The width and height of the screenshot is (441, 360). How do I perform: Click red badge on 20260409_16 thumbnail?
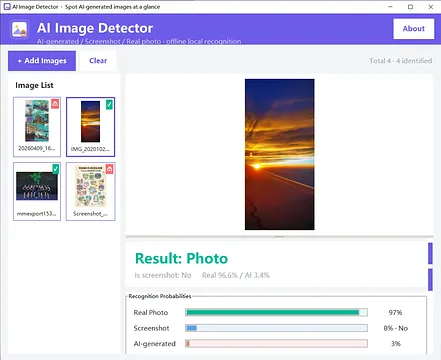[55, 104]
